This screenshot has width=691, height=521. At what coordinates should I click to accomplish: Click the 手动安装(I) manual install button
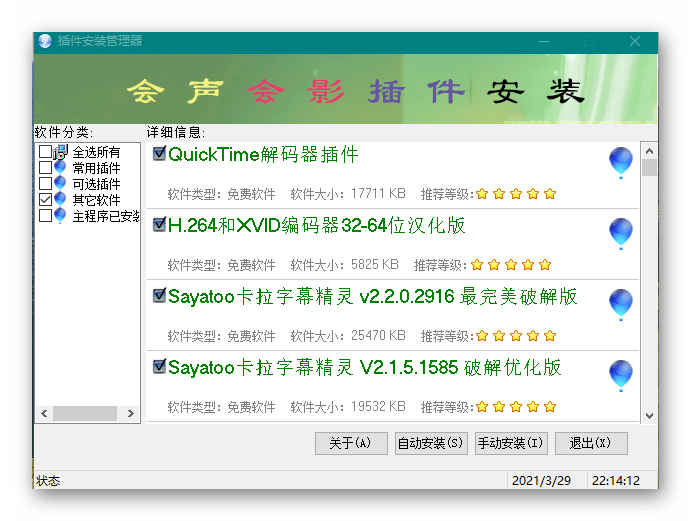511,443
